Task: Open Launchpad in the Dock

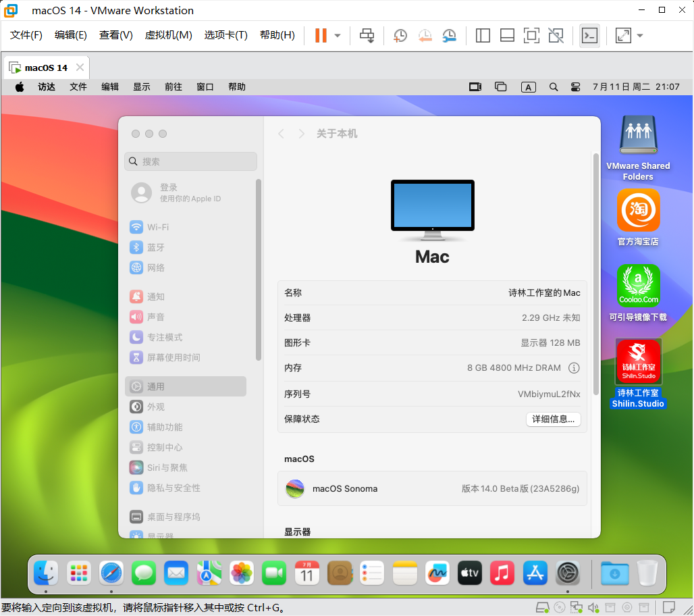Action: pyautogui.click(x=79, y=573)
